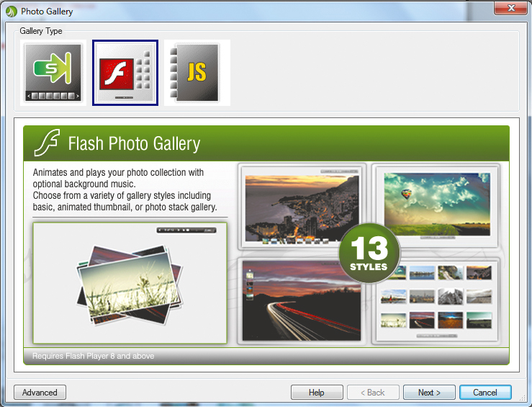Screen dimensions: 532x407
Task: Click the 13 Styles green badge
Action: pyautogui.click(x=369, y=253)
